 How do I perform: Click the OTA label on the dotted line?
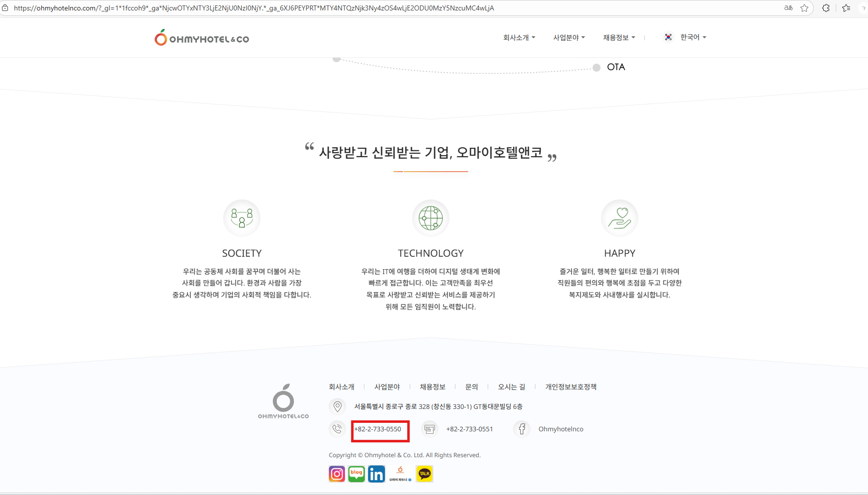(x=616, y=67)
